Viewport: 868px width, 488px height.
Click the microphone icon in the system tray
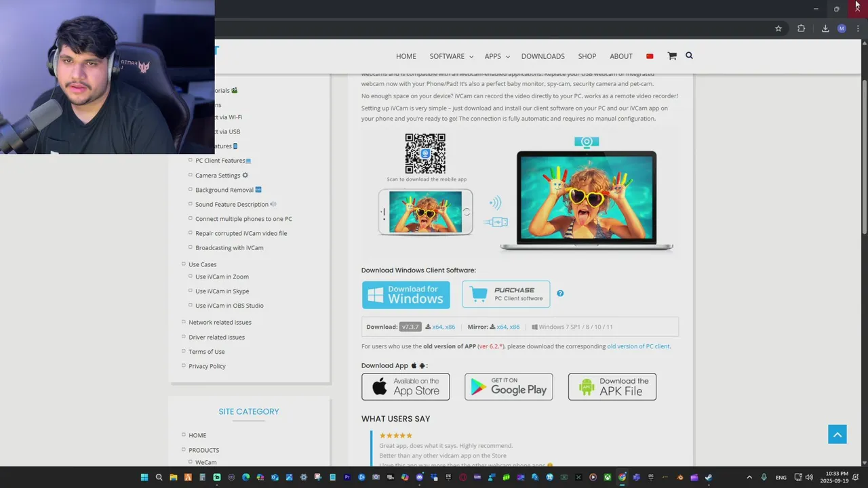click(764, 477)
